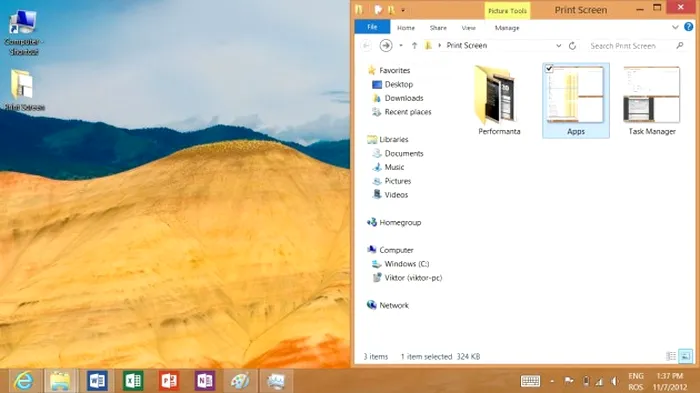This screenshot has width=700, height=393.
Task: Open Recent locations dropdown arrow
Action: coord(400,46)
